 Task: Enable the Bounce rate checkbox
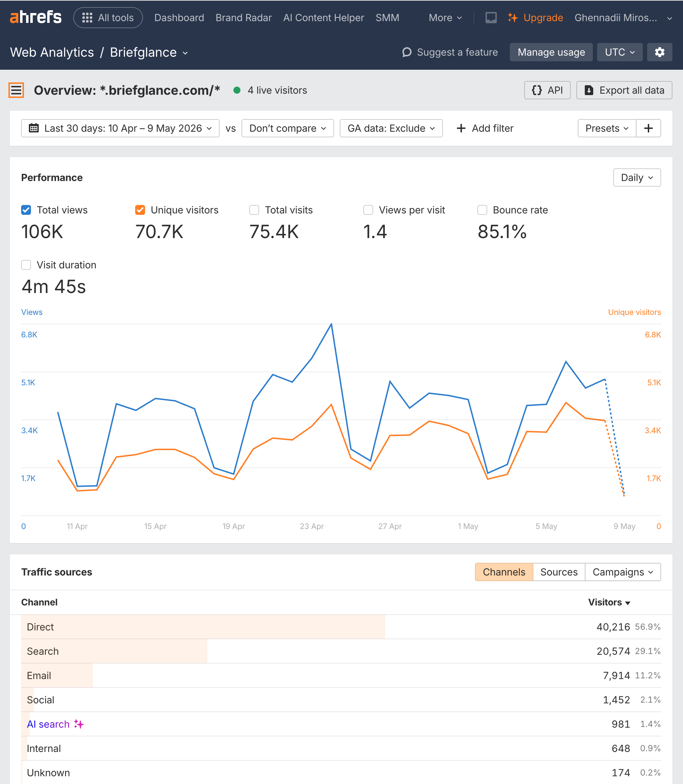point(482,210)
